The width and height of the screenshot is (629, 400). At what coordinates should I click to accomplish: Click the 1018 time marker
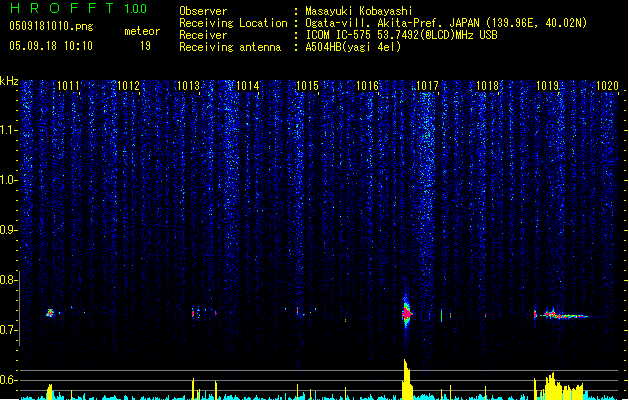pos(487,86)
